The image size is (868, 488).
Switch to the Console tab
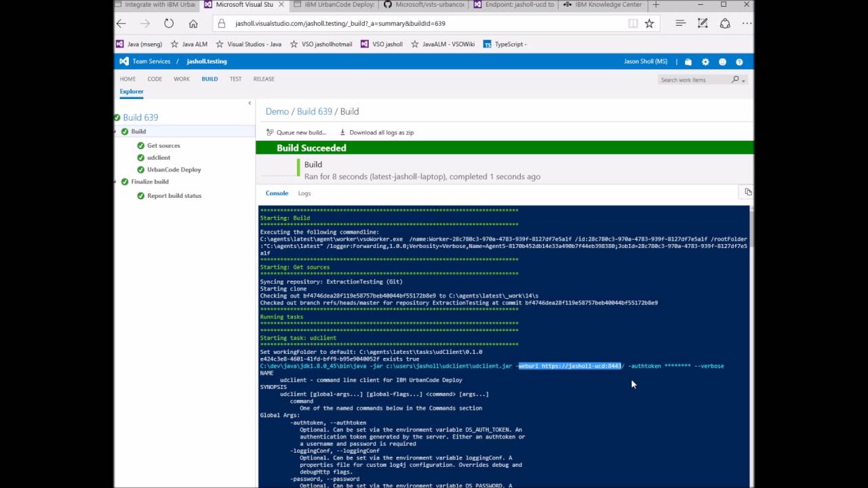pyautogui.click(x=277, y=193)
